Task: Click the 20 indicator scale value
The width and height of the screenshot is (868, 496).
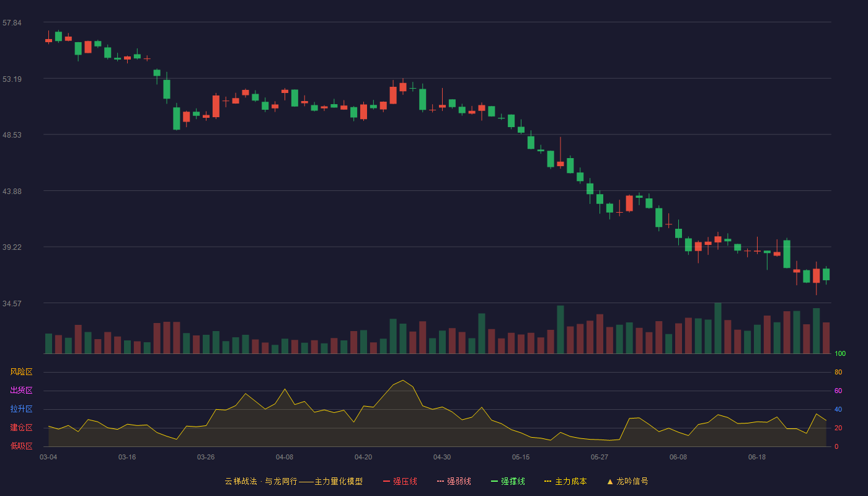Action: (838, 428)
